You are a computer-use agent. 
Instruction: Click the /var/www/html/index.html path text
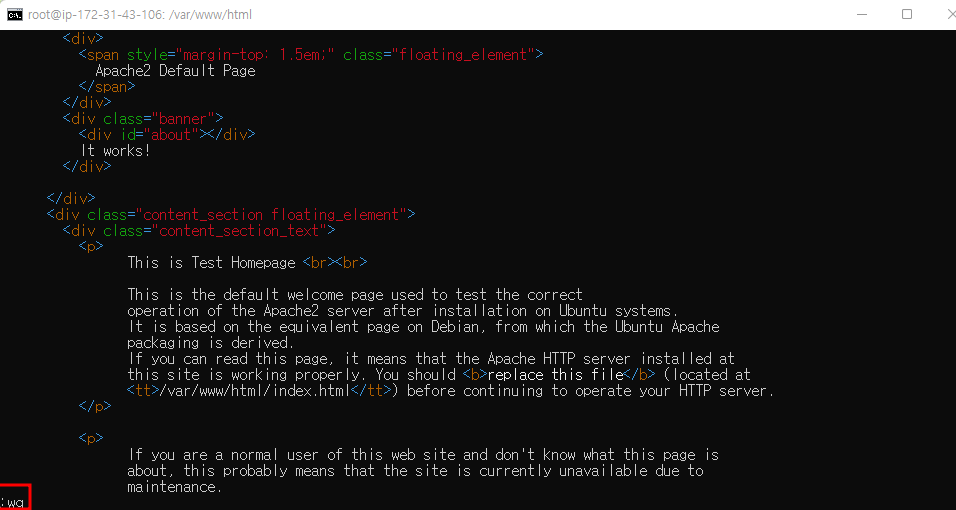point(254,390)
